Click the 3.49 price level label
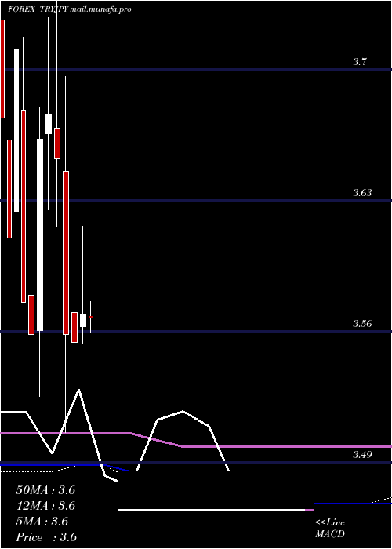392x549 pixels. (x=362, y=454)
